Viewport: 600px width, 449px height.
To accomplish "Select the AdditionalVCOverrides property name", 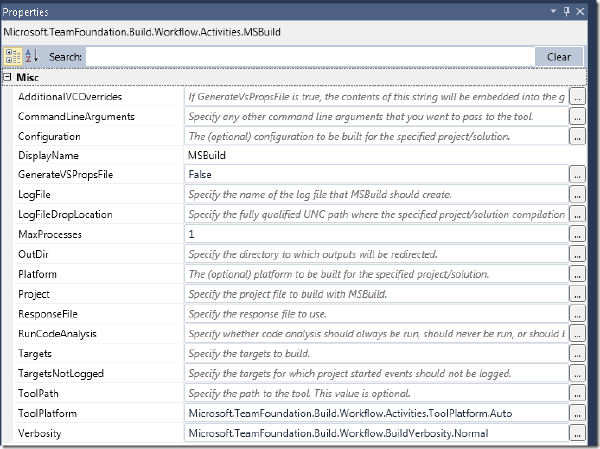I will (70, 96).
